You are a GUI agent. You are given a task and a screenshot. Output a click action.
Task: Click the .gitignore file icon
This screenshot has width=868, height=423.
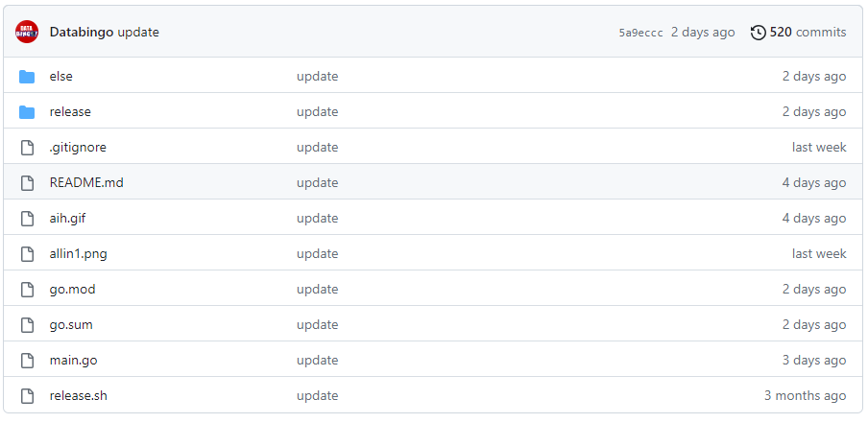point(27,148)
